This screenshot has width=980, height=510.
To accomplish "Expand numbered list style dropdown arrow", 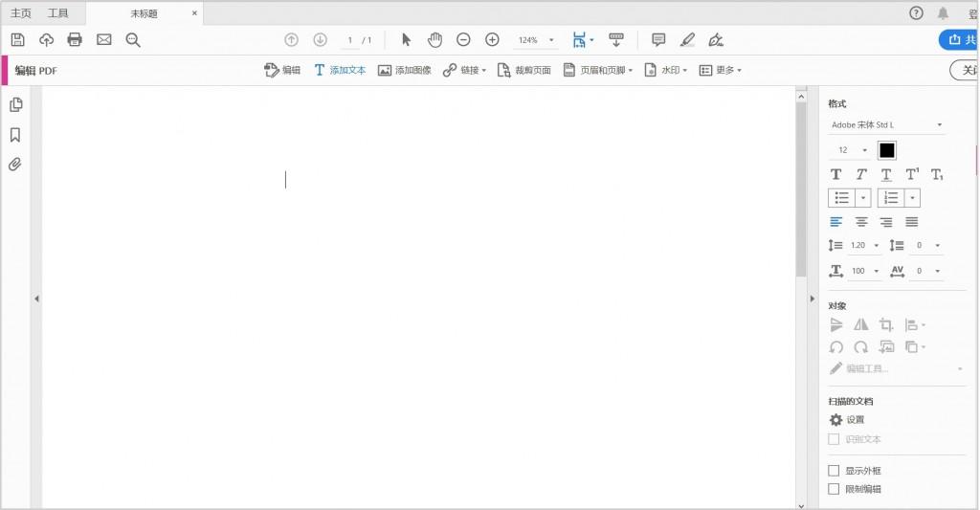I will tap(912, 198).
